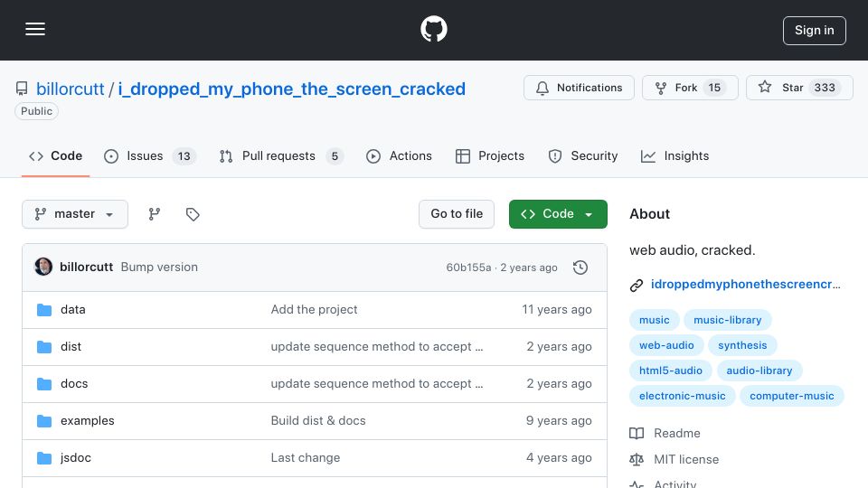Select the music-library topic tag
Screen dimensions: 868x488
[x=727, y=320]
